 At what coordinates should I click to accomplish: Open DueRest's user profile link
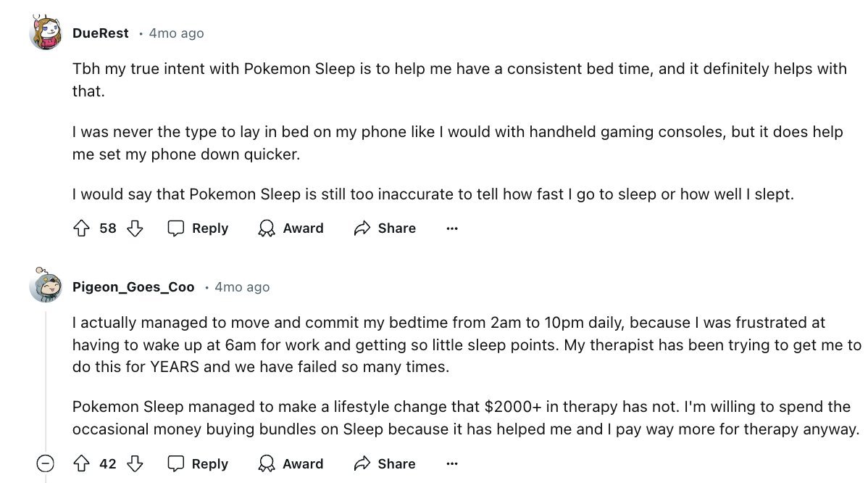coord(101,33)
